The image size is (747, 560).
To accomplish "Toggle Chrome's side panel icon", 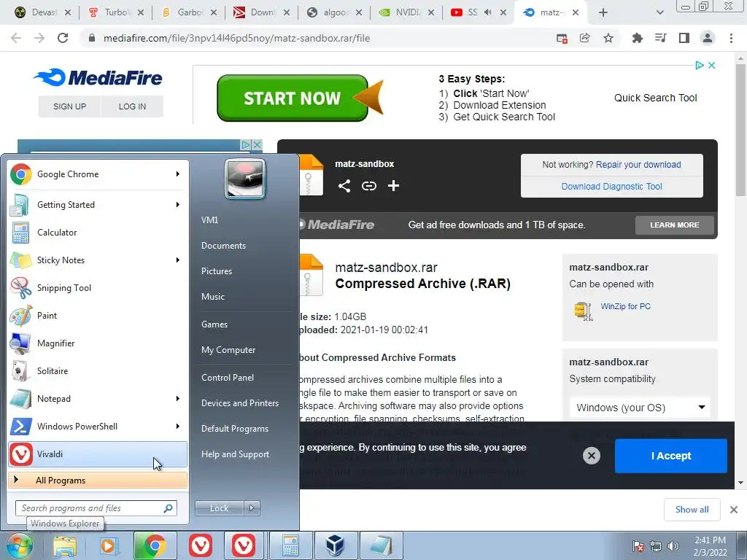I will [x=684, y=38].
